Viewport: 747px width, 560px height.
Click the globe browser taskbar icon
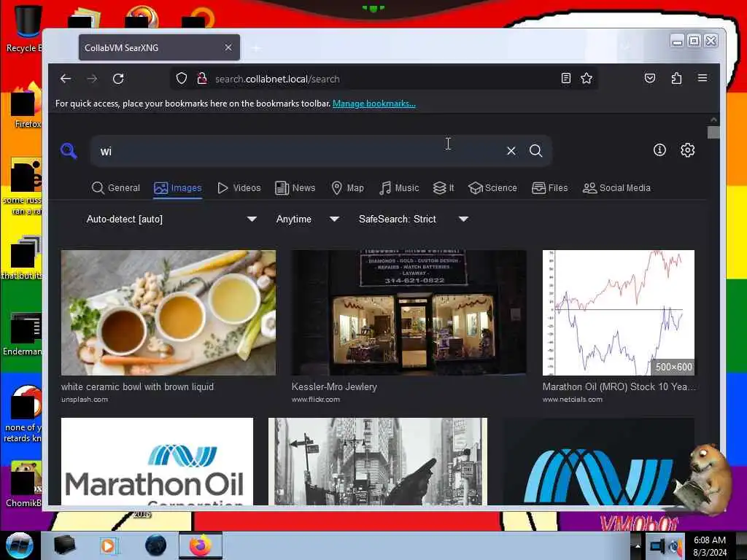click(x=156, y=545)
